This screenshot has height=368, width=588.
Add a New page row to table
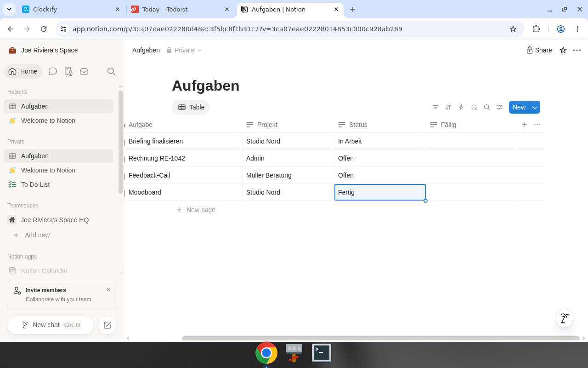click(196, 210)
